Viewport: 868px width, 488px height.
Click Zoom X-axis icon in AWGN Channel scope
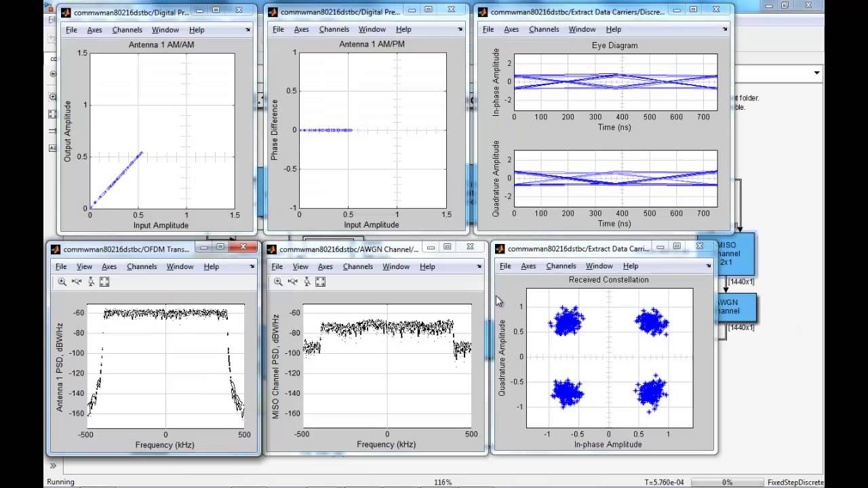[292, 282]
